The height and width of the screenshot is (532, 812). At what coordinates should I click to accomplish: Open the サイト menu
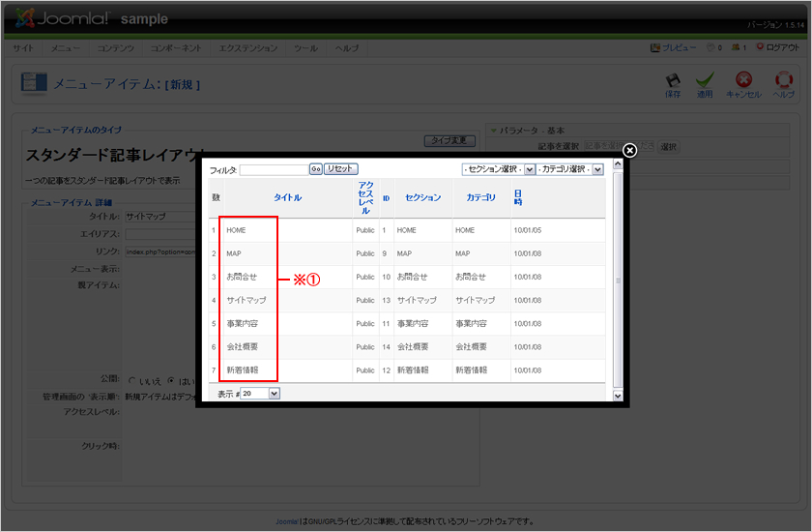[23, 48]
